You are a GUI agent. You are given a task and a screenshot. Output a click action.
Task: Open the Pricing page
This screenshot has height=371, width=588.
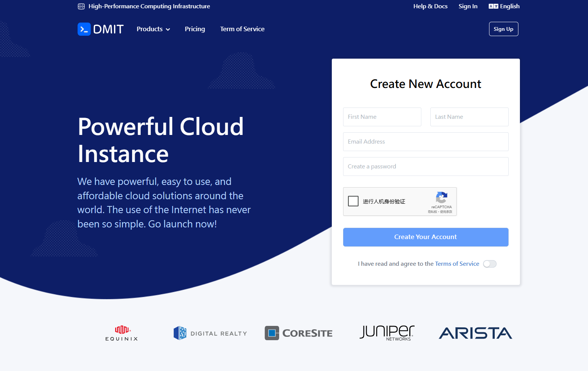click(195, 29)
